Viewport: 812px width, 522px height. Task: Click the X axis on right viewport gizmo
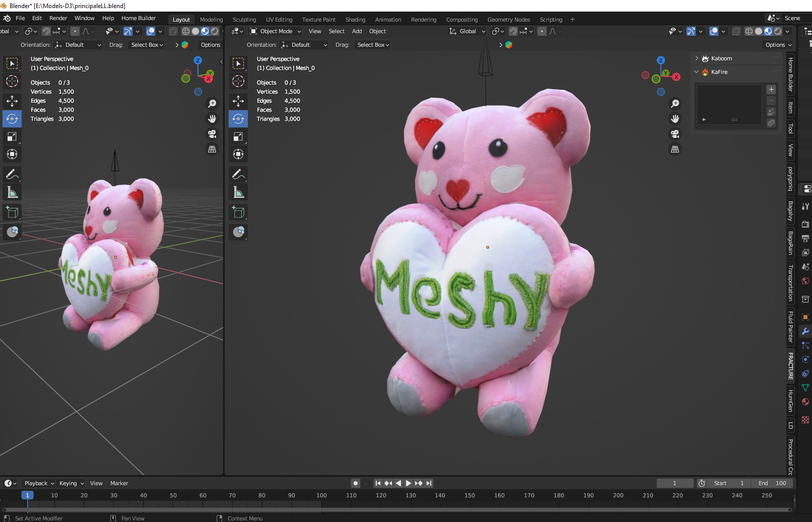(676, 77)
